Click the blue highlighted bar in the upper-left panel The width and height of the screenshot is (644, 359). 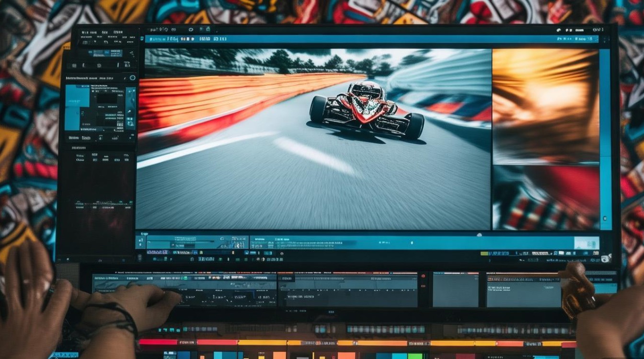point(104,53)
